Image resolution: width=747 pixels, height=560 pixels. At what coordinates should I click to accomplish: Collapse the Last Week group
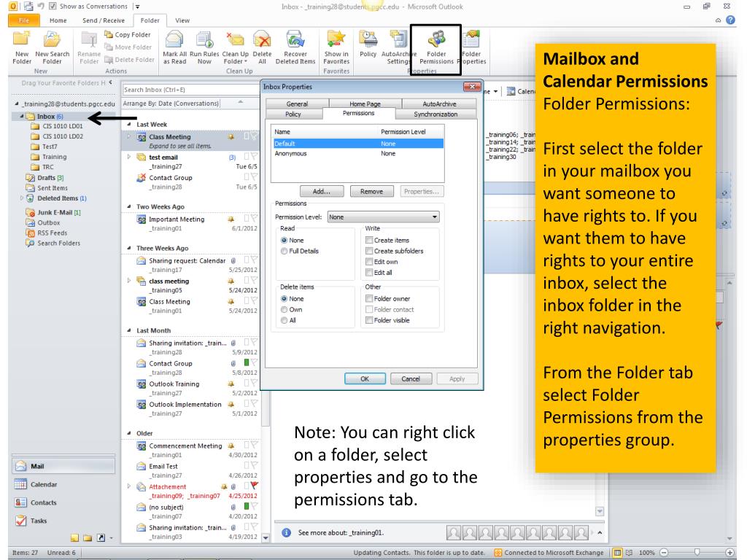click(x=129, y=124)
